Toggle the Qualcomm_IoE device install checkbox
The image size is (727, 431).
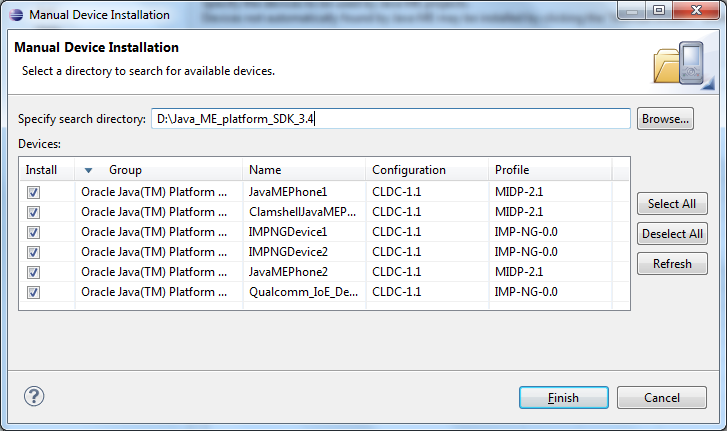34,292
